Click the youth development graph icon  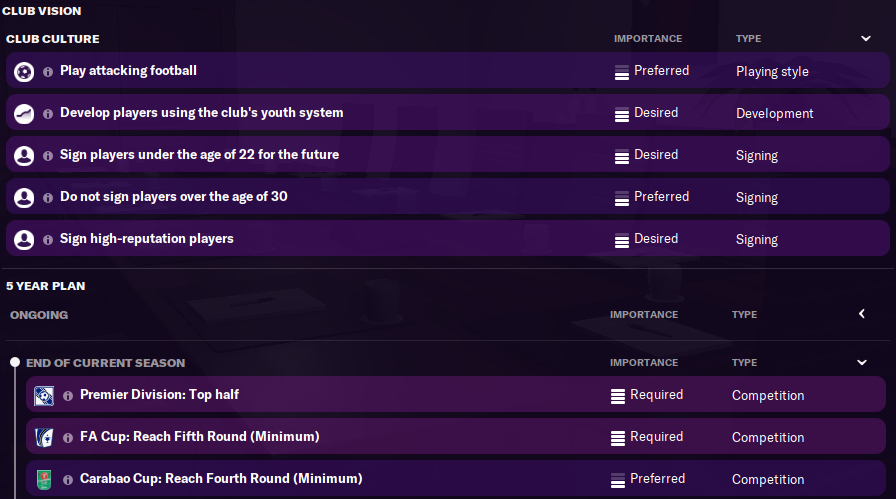(24, 114)
